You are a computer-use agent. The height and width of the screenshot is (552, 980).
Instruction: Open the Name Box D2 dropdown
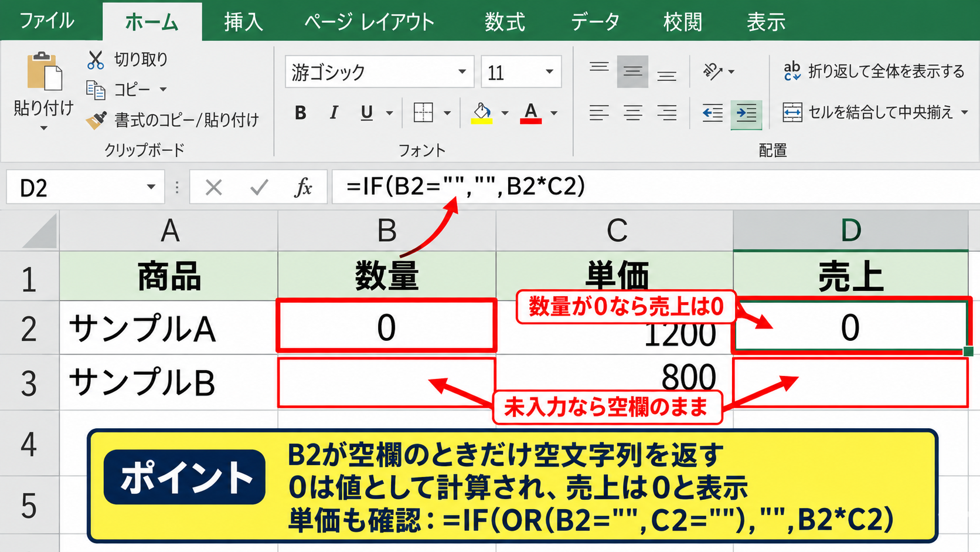coord(151,187)
